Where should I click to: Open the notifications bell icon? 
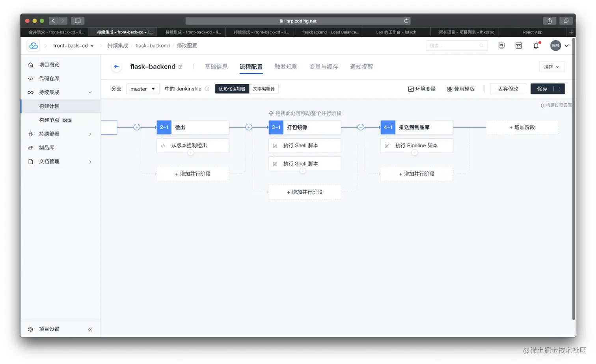coord(536,45)
